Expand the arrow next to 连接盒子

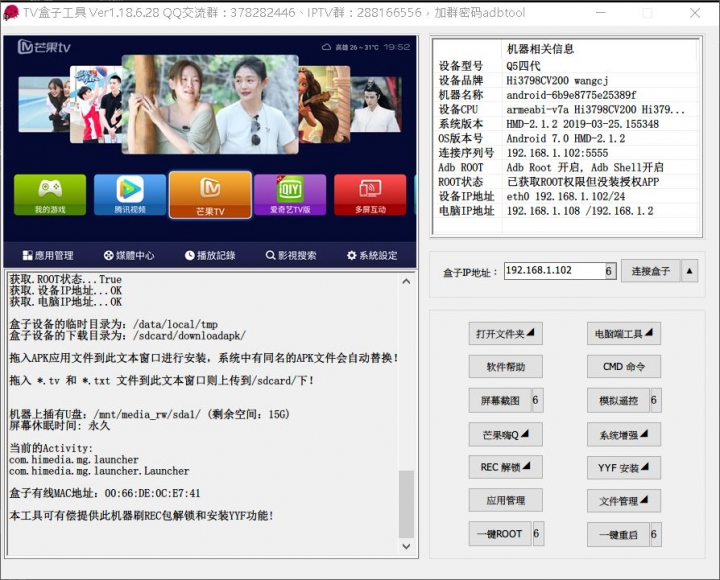pos(689,271)
